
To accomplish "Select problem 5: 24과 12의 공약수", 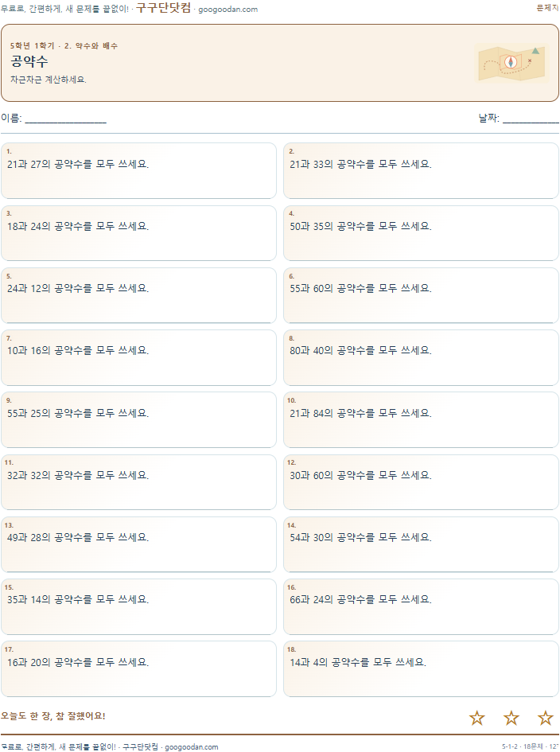I will (138, 295).
